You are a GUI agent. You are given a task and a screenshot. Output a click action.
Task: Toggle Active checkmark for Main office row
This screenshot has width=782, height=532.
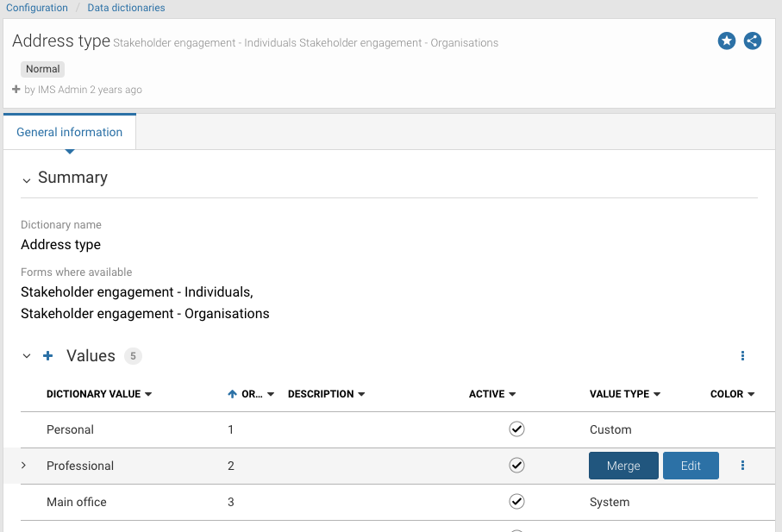tap(516, 501)
